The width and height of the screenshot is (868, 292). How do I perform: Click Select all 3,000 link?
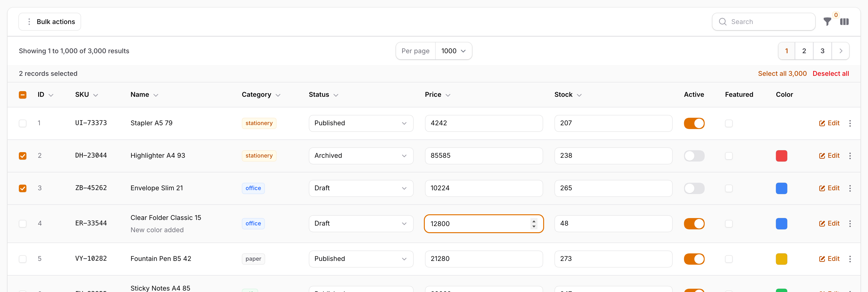(782, 74)
